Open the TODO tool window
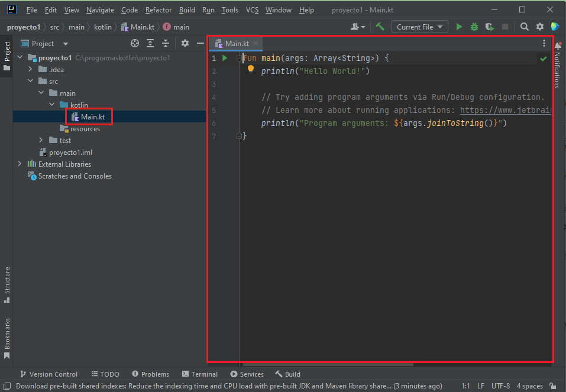Image resolution: width=566 pixels, height=392 pixels. [x=105, y=374]
